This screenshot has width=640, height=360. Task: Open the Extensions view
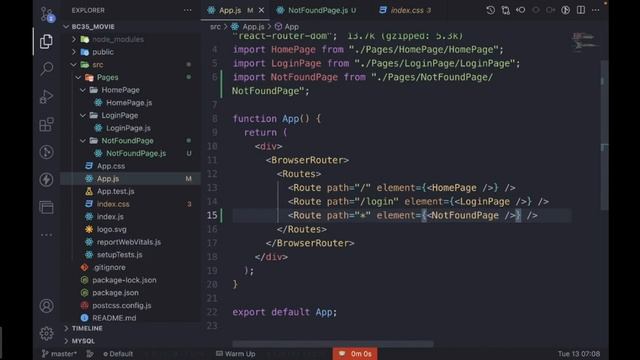click(x=47, y=124)
